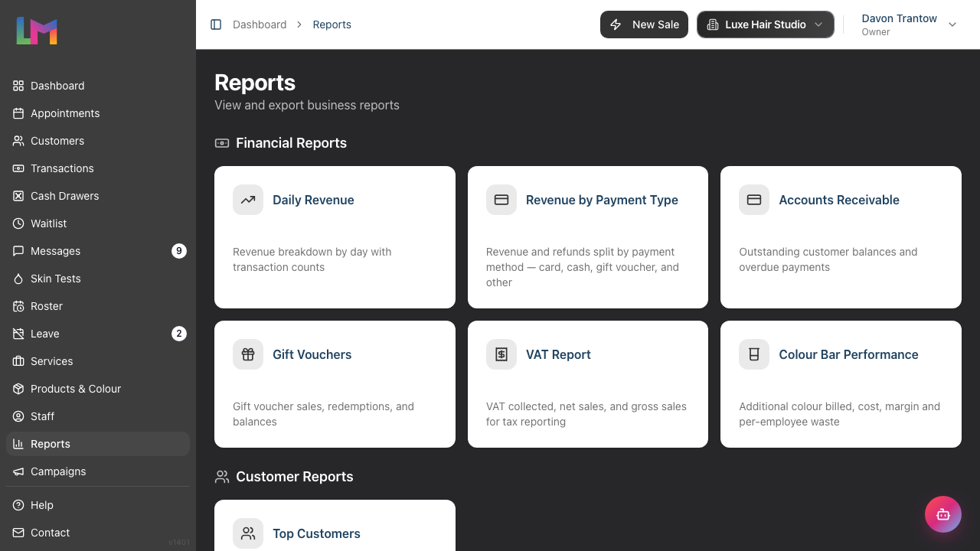Open the Daily Revenue report title
980x551 pixels.
pos(313,200)
